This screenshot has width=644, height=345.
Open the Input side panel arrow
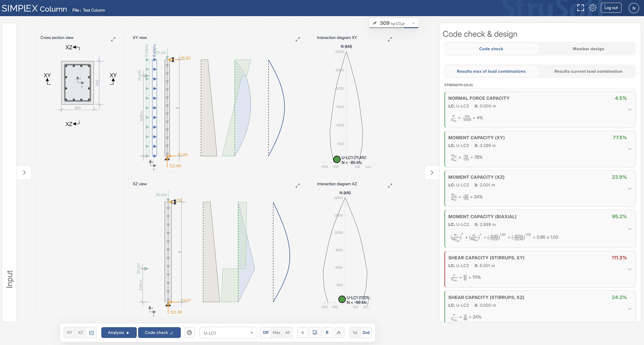pyautogui.click(x=24, y=172)
